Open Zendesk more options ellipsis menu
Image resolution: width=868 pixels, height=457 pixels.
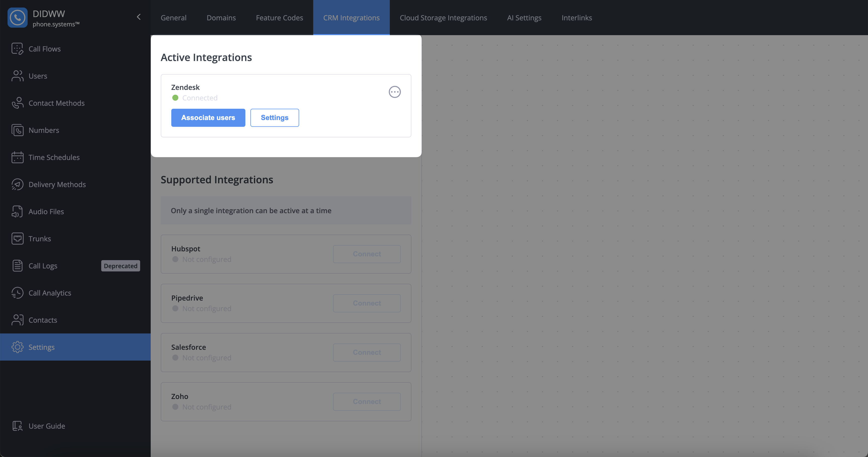click(395, 92)
